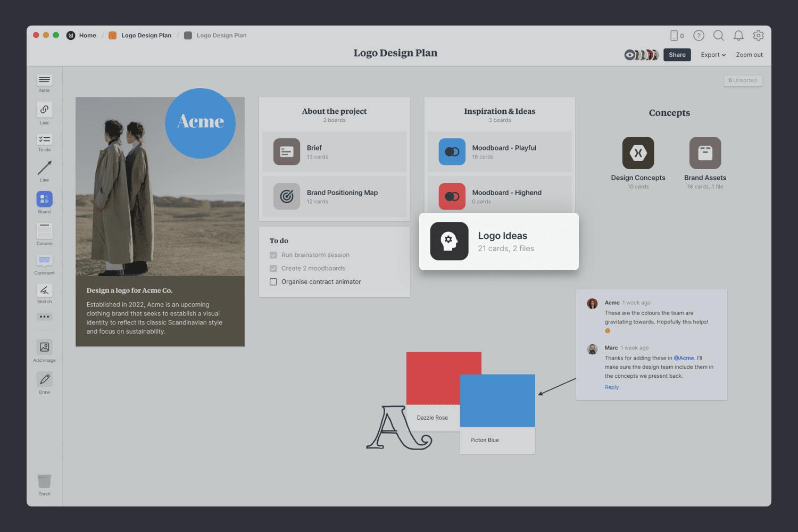This screenshot has width=798, height=532.
Task: Click the Share button
Action: [x=677, y=55]
